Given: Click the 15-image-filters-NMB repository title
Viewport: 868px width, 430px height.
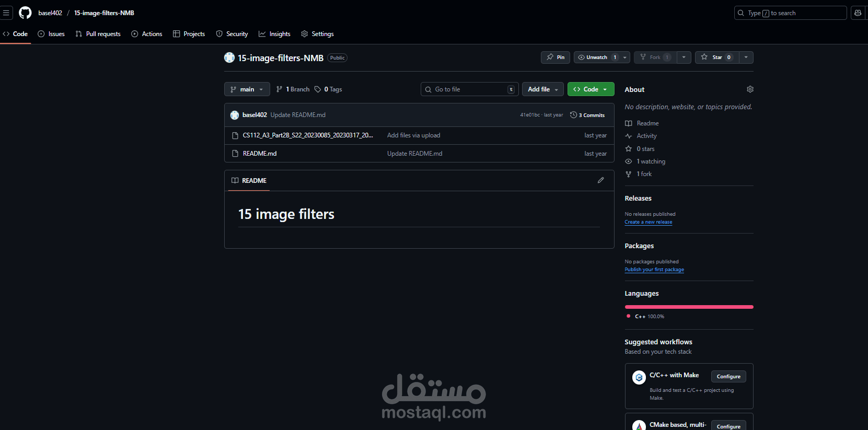Looking at the screenshot, I should (x=281, y=58).
